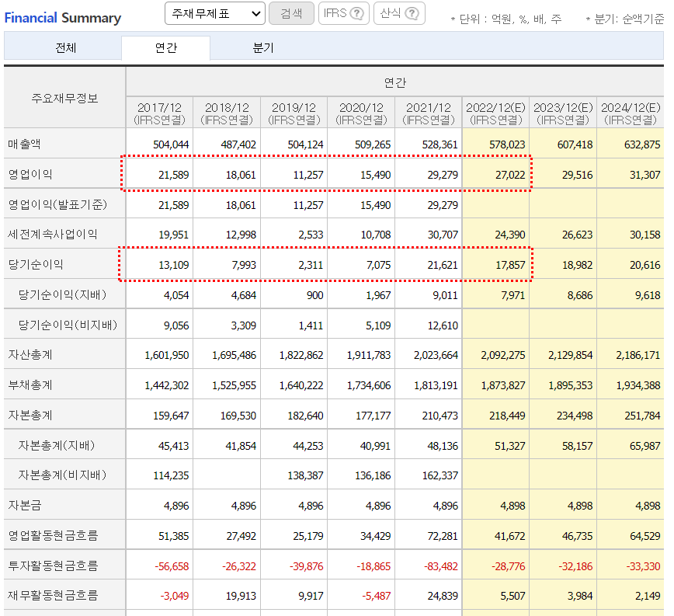
Task: Click the 당기순이익(지배) value 900
Action: point(315,295)
